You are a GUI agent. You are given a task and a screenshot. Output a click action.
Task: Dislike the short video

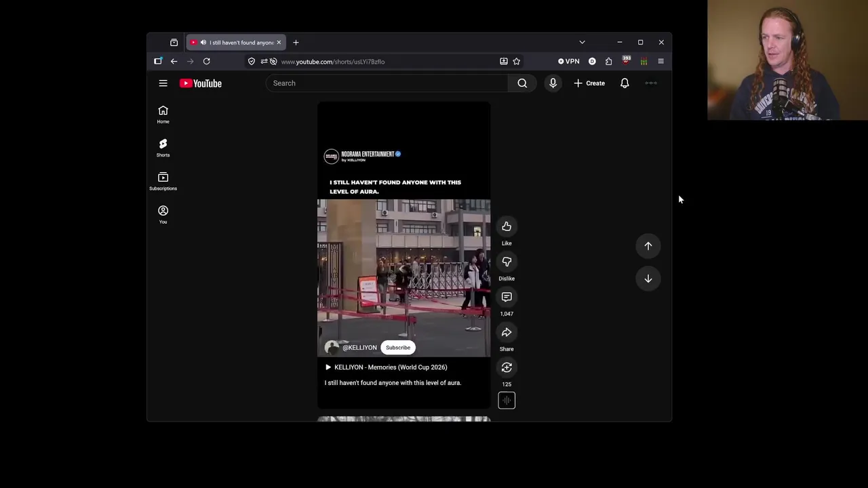(x=507, y=262)
